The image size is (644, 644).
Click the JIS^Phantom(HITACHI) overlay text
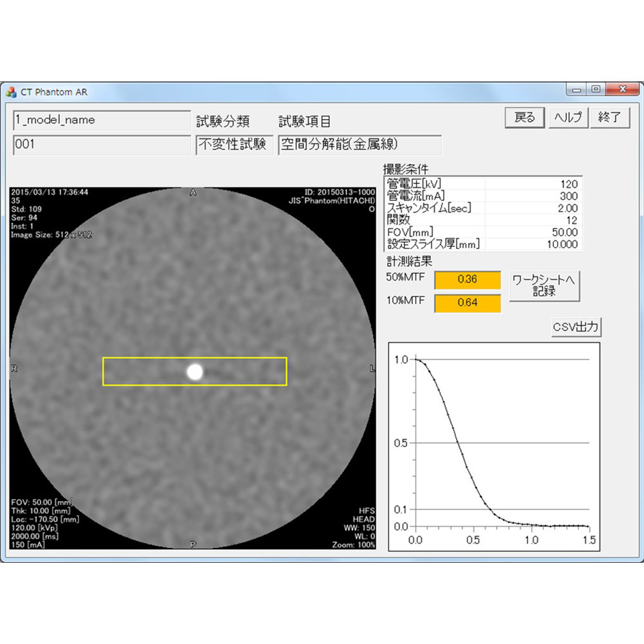coord(332,201)
